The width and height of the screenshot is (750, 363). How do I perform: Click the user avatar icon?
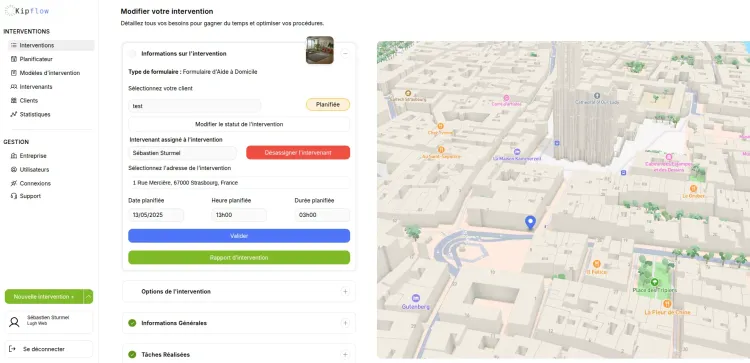(14, 322)
